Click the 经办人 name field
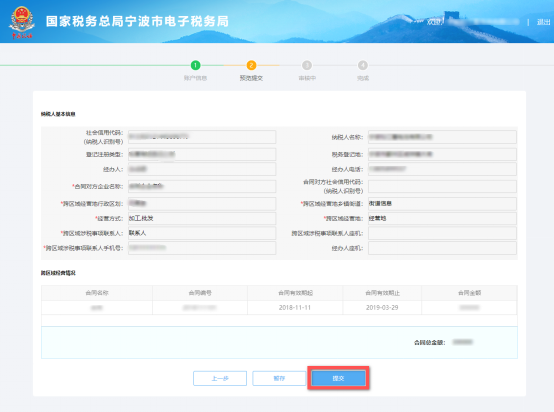 202,169
